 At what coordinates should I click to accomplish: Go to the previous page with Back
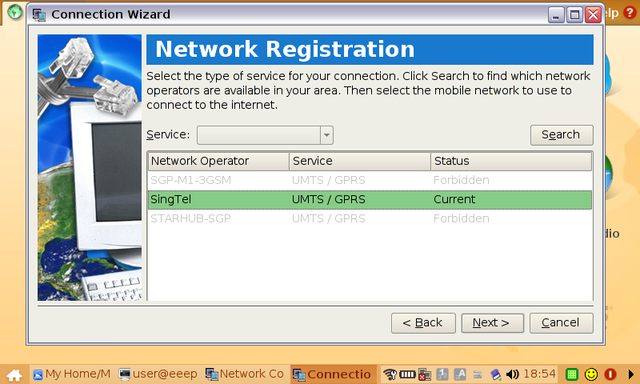click(423, 323)
